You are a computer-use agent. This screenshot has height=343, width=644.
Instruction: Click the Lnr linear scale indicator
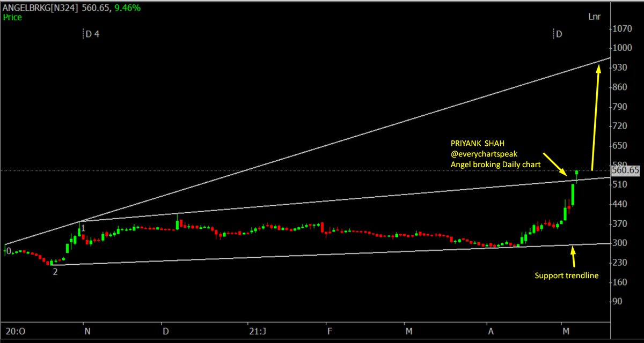point(595,17)
